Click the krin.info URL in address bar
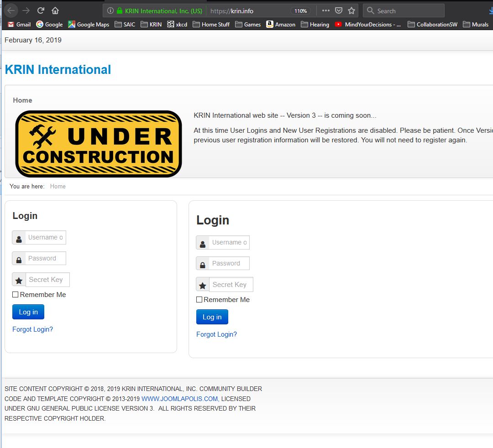This screenshot has height=448, width=493. (232, 11)
